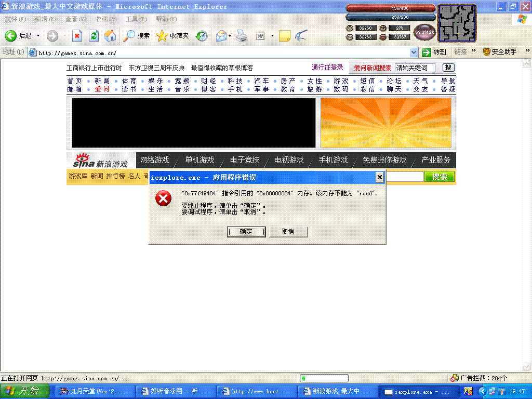Open the 工商银行上市进行时 headline link

click(x=94, y=68)
